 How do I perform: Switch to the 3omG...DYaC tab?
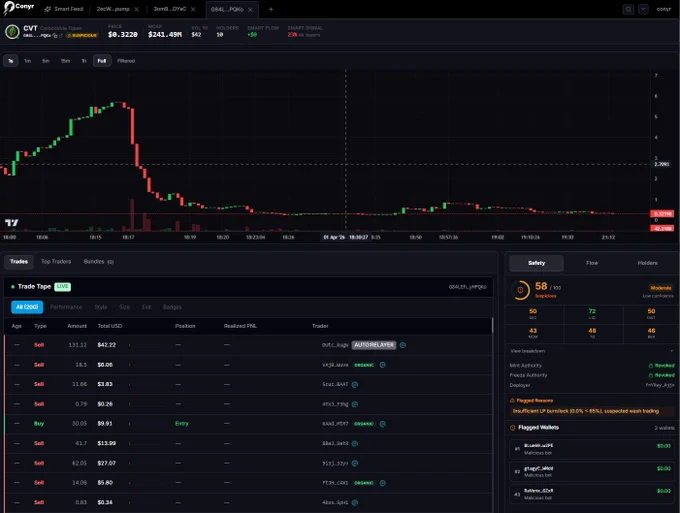tap(170, 9)
